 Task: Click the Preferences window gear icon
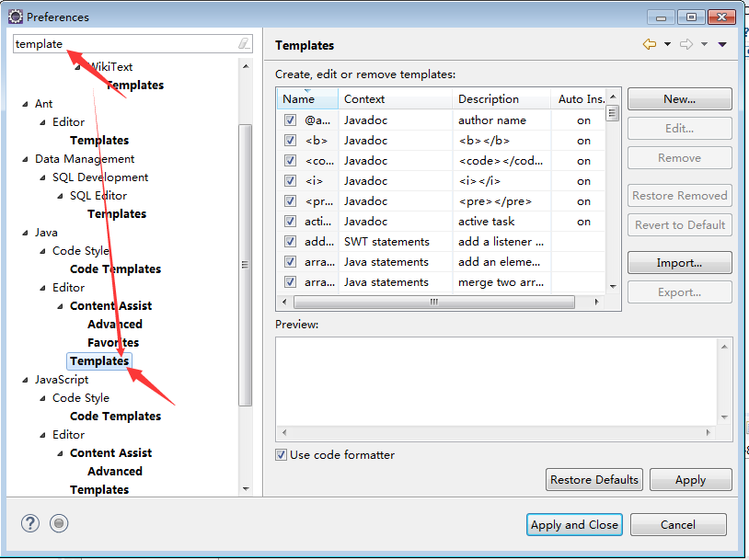point(16,17)
